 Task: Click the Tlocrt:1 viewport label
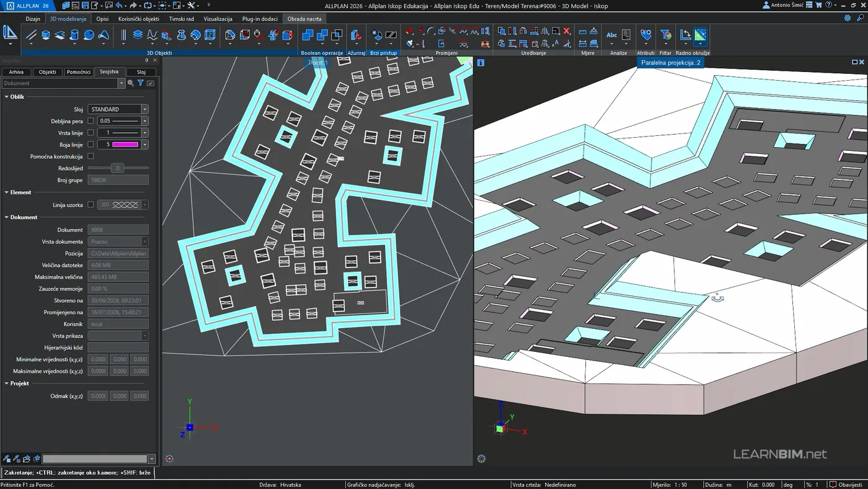click(318, 63)
